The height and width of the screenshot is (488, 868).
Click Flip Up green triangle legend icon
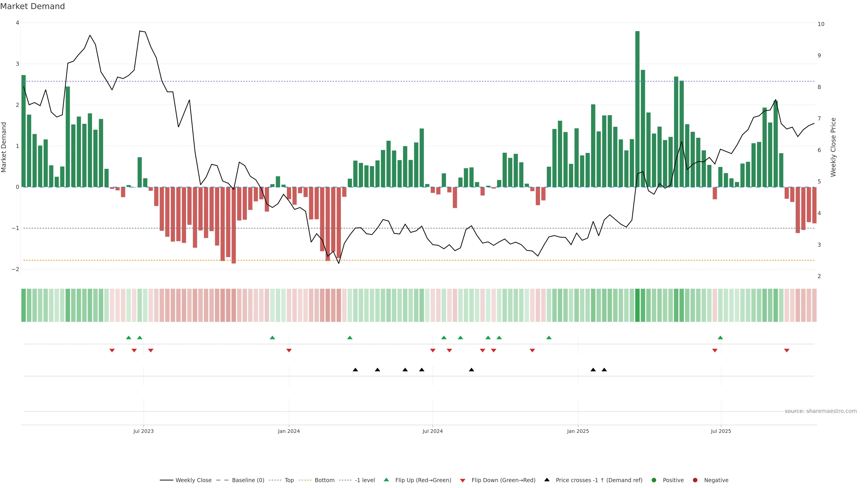pos(387,480)
